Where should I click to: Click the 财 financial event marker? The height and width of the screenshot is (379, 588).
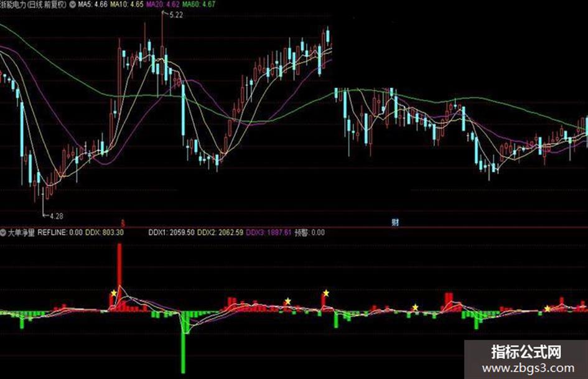(x=395, y=223)
